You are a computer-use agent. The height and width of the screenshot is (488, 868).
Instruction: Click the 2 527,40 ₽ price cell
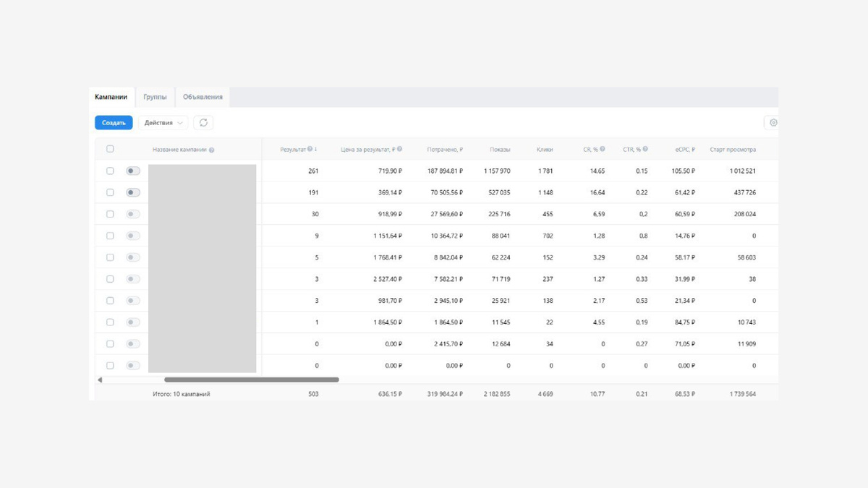click(387, 279)
